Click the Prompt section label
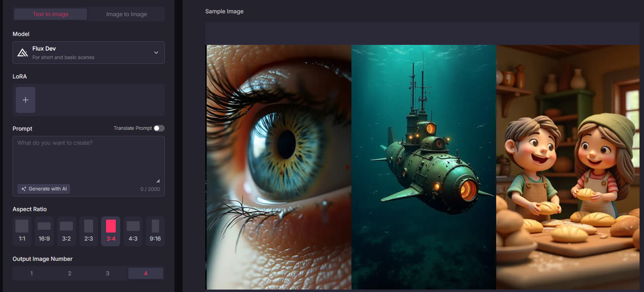 pyautogui.click(x=22, y=129)
